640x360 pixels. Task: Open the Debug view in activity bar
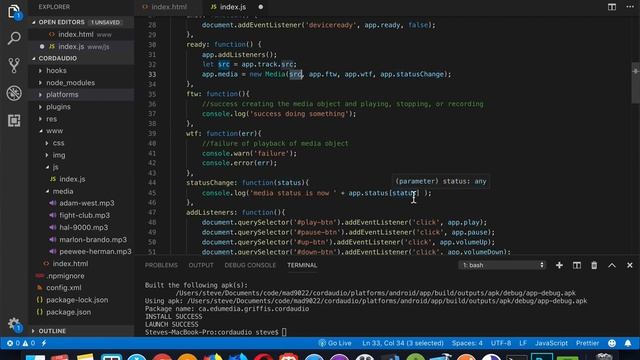pyautogui.click(x=14, y=93)
